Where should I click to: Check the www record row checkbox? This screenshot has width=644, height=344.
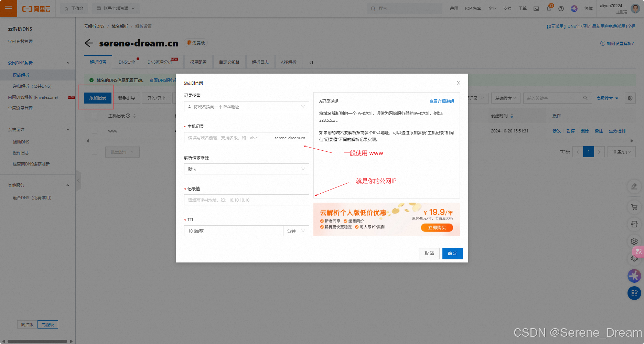pos(95,131)
